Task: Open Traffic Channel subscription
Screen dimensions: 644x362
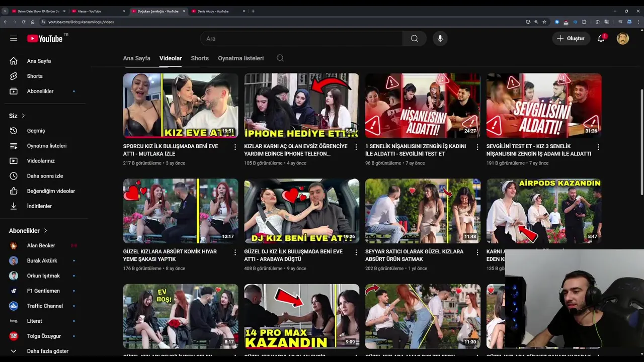Action: point(44,306)
